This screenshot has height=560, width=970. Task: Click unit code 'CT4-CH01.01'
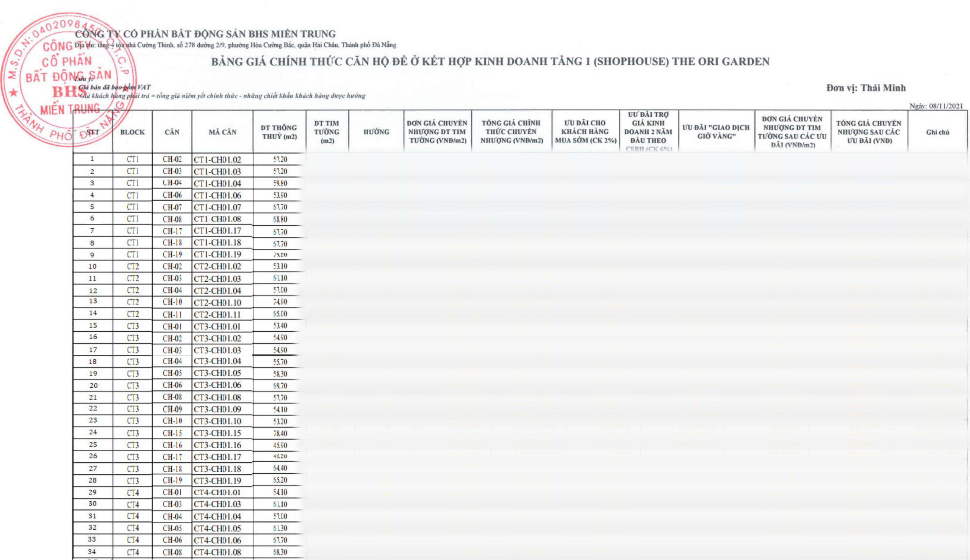tap(217, 493)
